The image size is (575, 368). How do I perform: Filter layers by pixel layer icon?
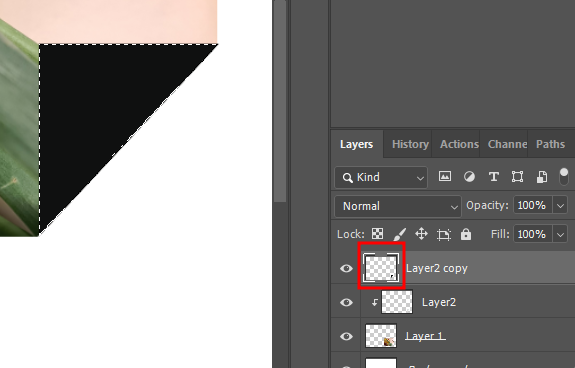445,177
